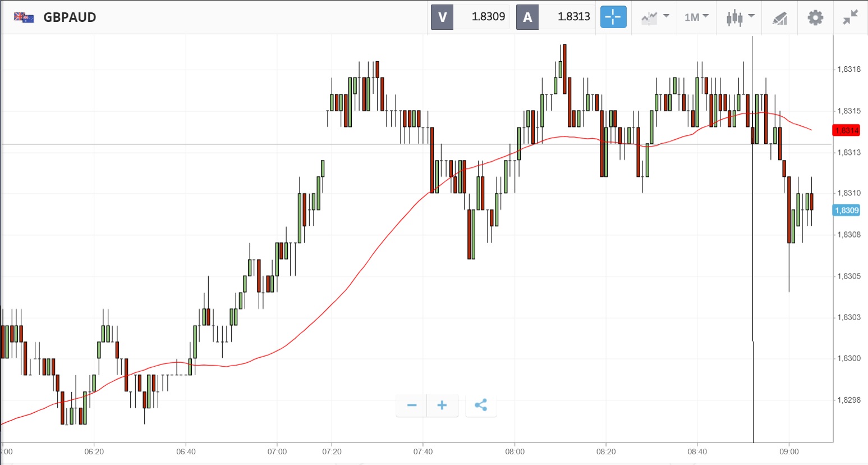Zoom in the chart with plus
This screenshot has height=465, width=868.
click(442, 405)
